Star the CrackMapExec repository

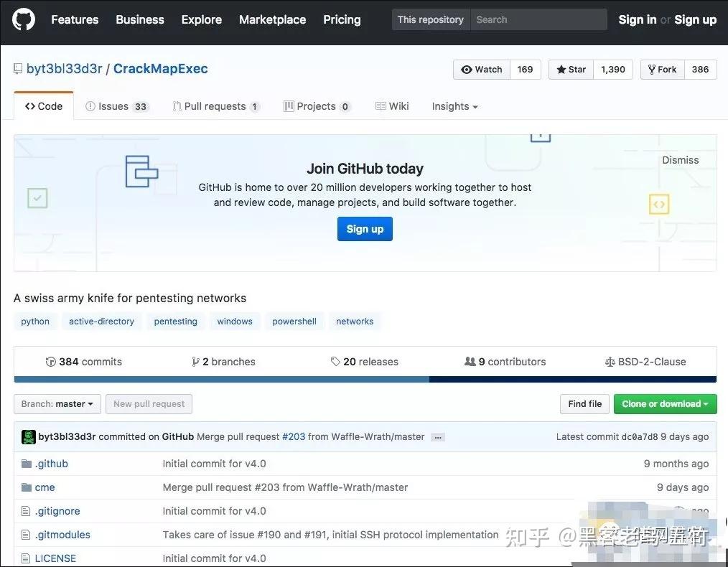click(571, 70)
